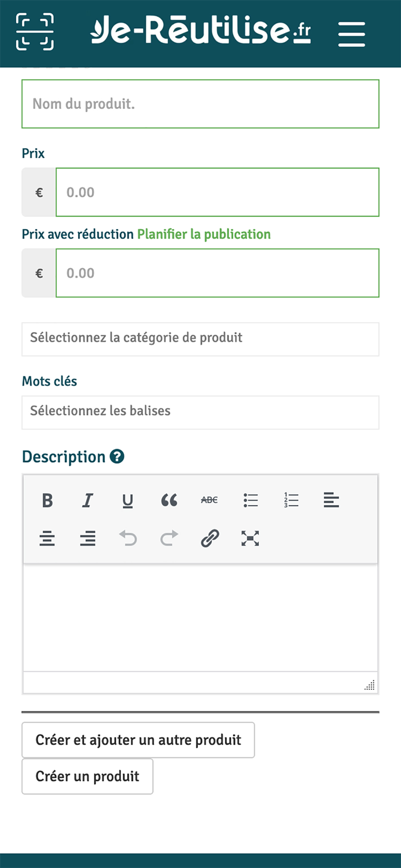Insert a blockquote in the description
The height and width of the screenshot is (868, 401).
(168, 500)
